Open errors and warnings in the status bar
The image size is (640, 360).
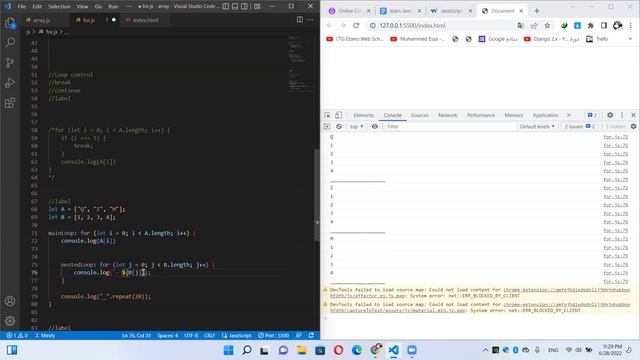coord(17,336)
